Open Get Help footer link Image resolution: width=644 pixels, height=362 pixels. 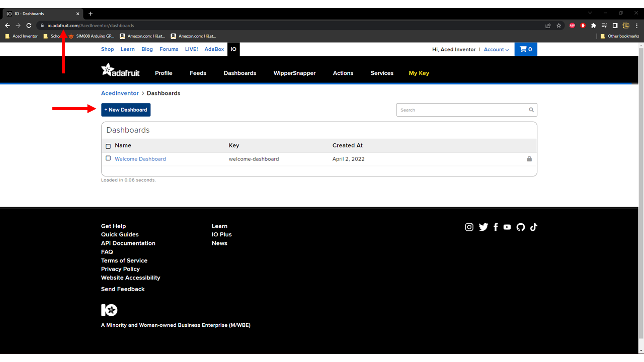point(114,226)
